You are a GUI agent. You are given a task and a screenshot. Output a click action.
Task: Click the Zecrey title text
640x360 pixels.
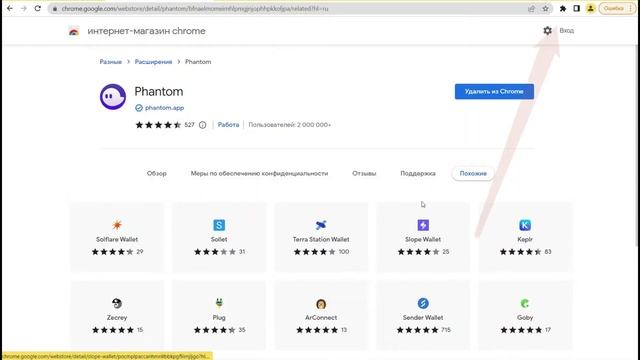117,318
